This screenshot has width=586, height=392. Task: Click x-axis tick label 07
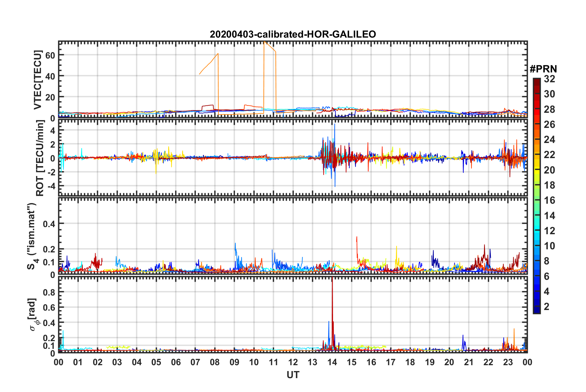(x=195, y=362)
